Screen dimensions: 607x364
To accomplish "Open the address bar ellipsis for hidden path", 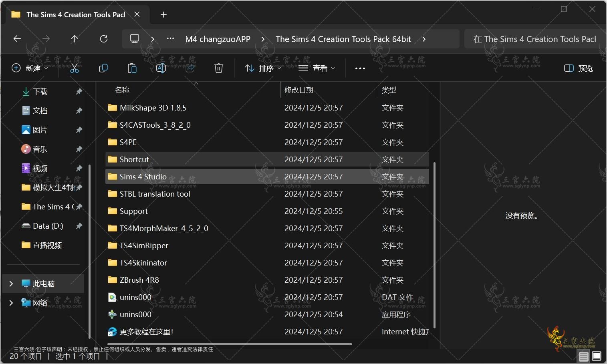I will [x=170, y=39].
